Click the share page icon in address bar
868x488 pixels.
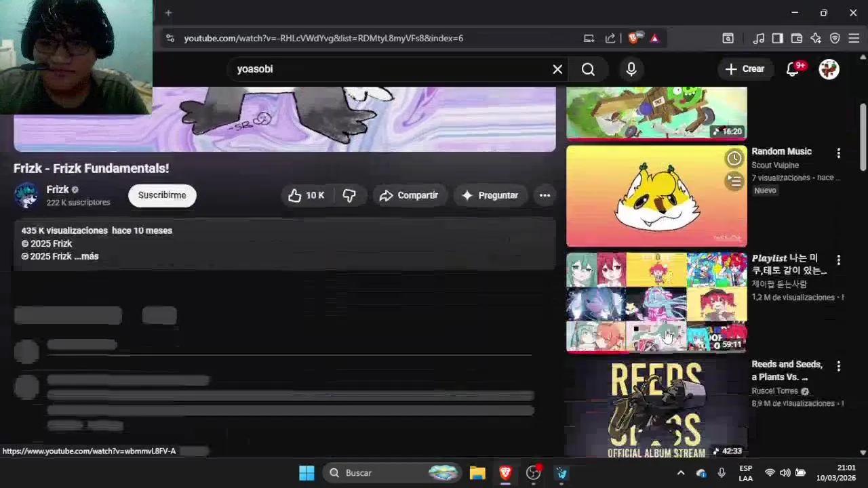click(x=610, y=39)
